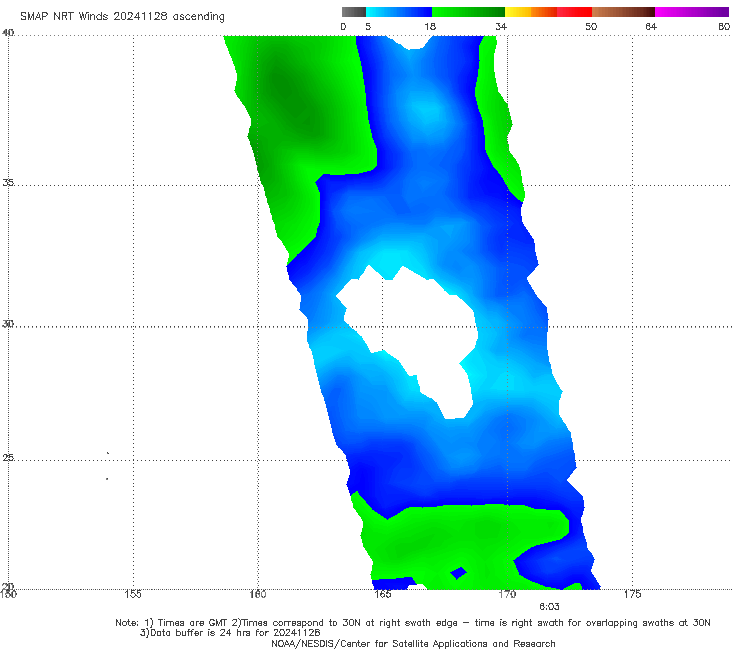Click the longitude label '155'
Viewport: 740px width, 650px height.
click(133, 594)
